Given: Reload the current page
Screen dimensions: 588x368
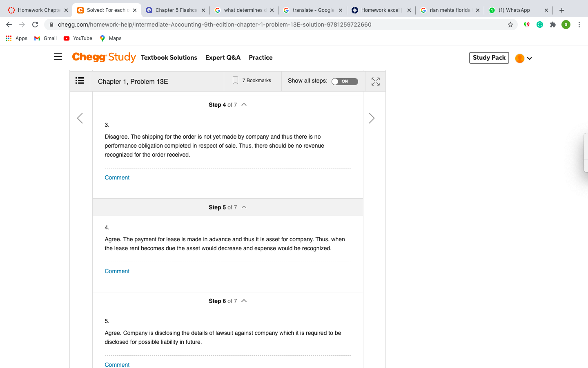Looking at the screenshot, I should pos(35,25).
